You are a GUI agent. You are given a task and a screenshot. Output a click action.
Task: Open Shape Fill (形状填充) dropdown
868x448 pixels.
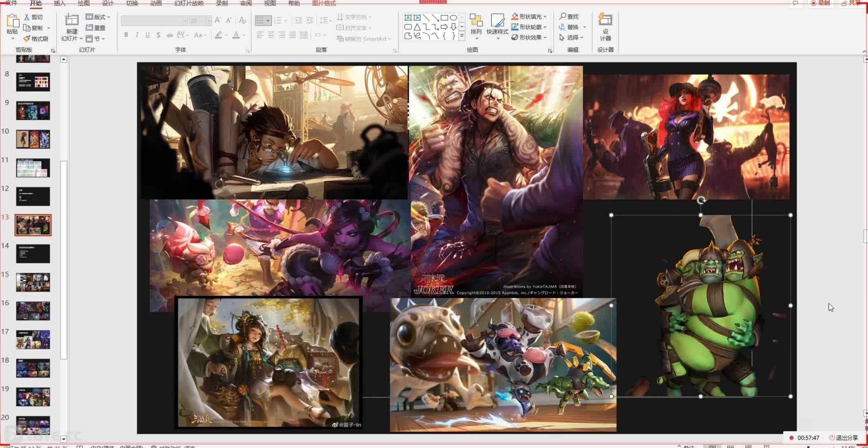tap(529, 16)
